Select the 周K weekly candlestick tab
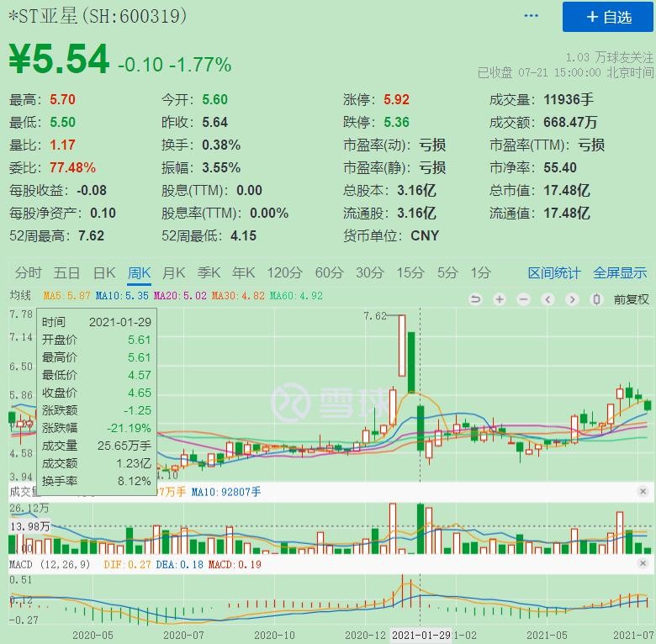This screenshot has height=644, width=656. coord(140,273)
